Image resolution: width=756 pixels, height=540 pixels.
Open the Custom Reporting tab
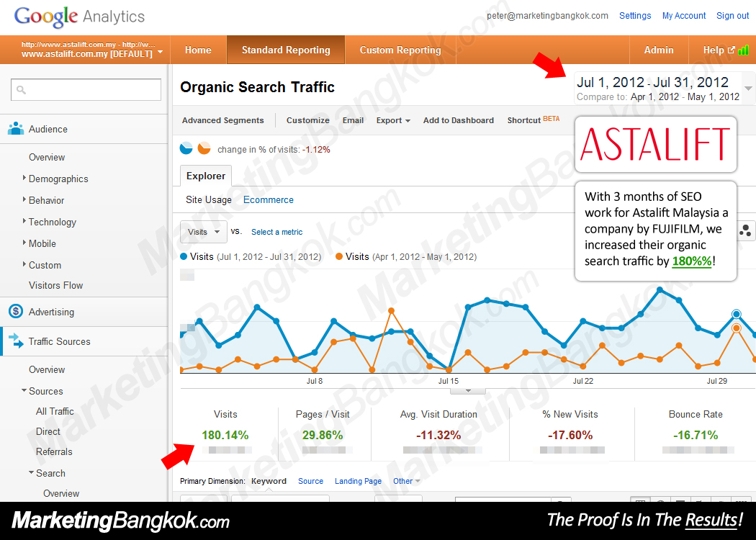coord(400,50)
